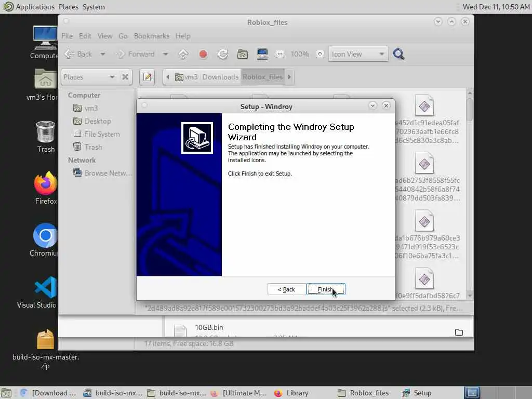Viewport: 532px width, 399px height.
Task: Open the System menu in the top panel
Action: click(x=94, y=7)
